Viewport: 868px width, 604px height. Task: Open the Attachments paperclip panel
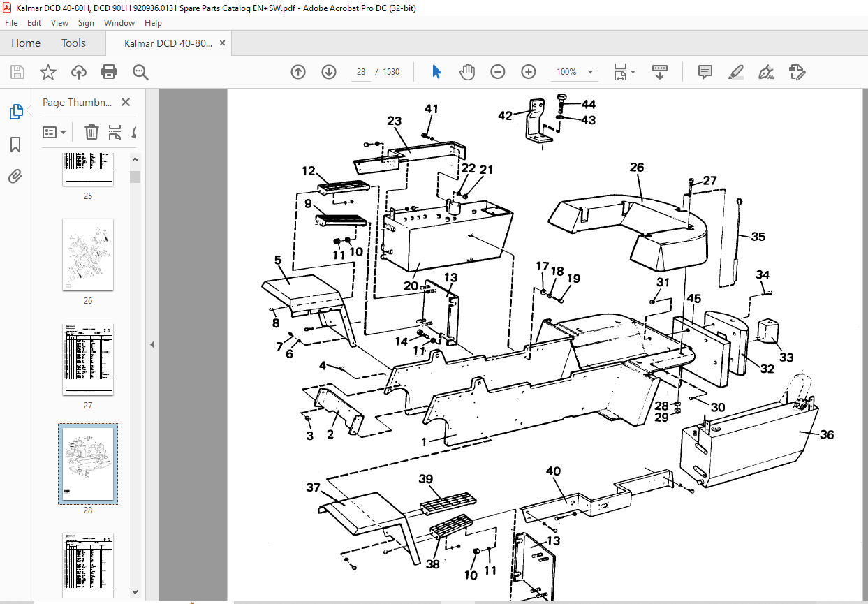[15, 177]
